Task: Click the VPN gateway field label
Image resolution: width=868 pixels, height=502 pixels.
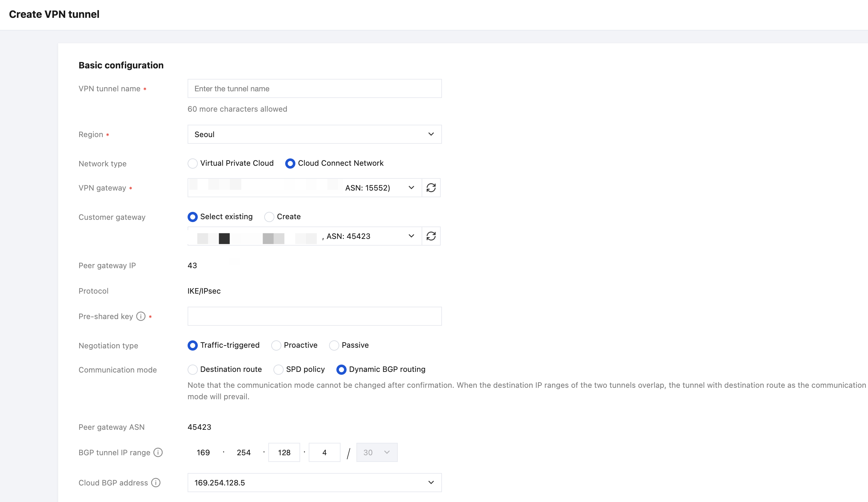Action: [102, 188]
